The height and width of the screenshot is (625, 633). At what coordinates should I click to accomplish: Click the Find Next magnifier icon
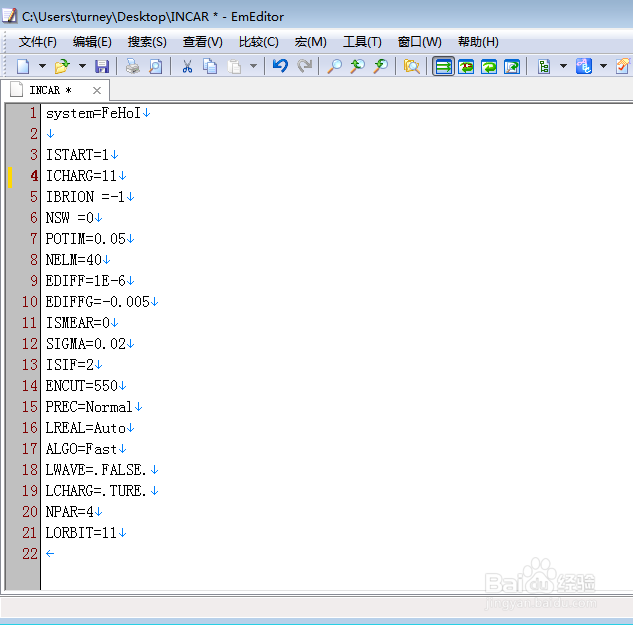tap(381, 66)
